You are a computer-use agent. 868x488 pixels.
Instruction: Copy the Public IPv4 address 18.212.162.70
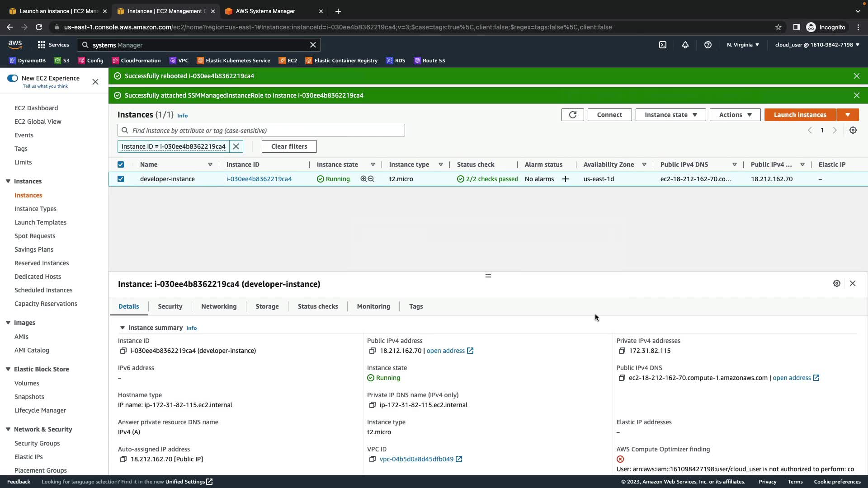point(372,351)
